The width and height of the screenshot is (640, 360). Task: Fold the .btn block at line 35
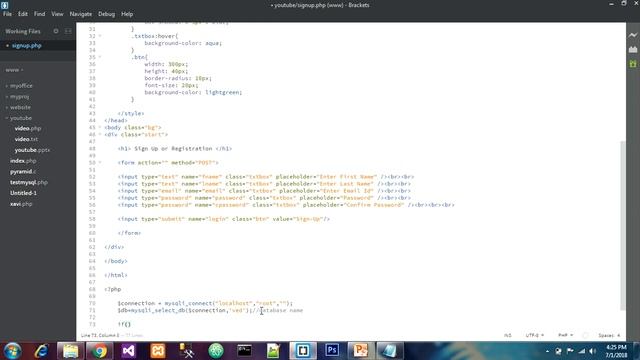(100, 57)
